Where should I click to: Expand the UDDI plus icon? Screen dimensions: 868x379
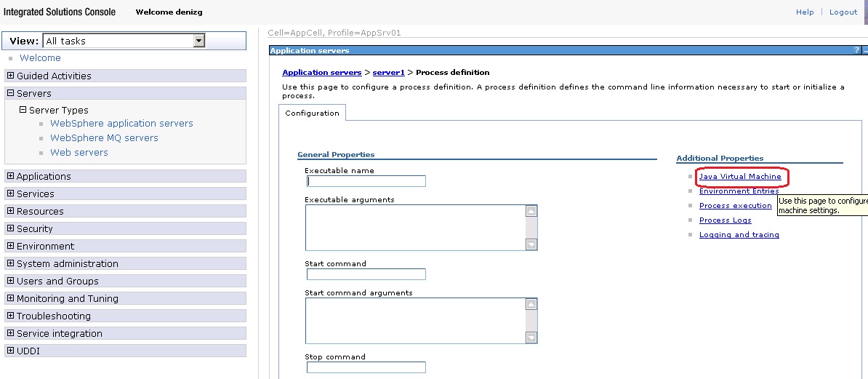point(10,351)
